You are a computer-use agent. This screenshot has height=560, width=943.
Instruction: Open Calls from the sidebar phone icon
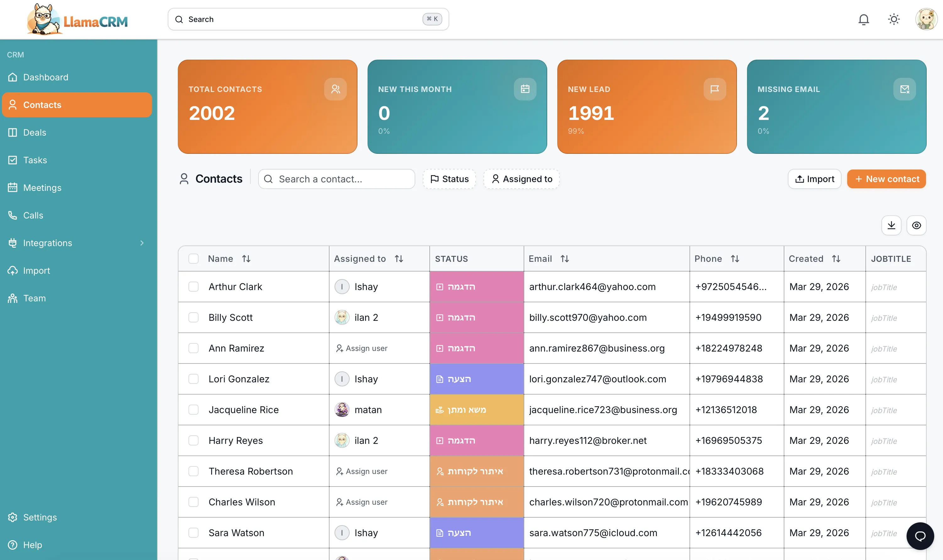pyautogui.click(x=13, y=215)
